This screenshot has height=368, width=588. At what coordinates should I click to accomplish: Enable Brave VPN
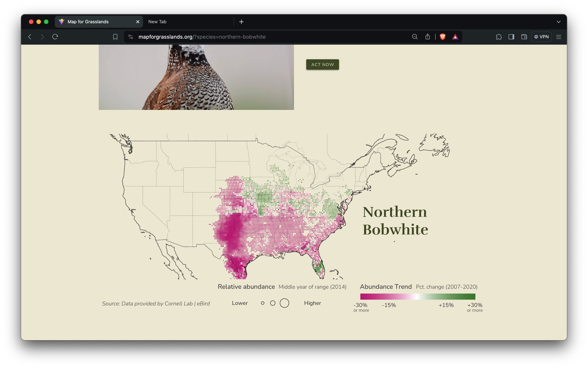[x=541, y=37]
